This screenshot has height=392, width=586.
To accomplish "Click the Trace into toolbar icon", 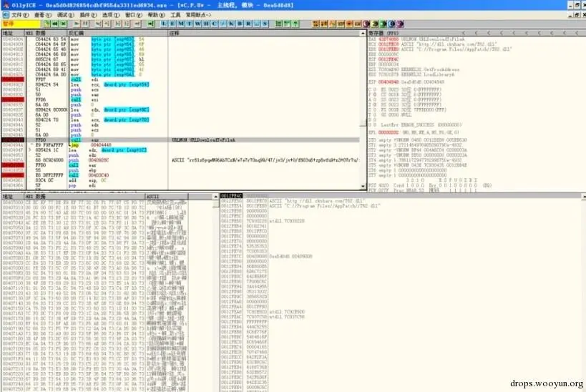I will (x=118, y=24).
